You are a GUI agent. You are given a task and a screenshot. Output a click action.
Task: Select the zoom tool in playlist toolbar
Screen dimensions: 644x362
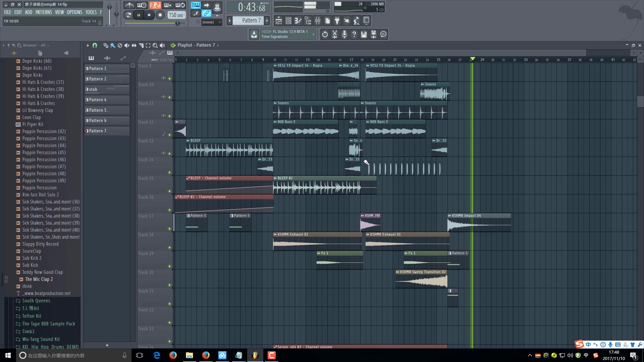155,45
